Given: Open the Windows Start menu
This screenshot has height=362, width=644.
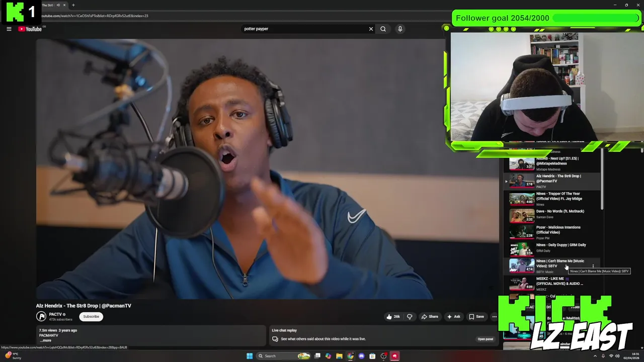Looking at the screenshot, I should point(250,356).
